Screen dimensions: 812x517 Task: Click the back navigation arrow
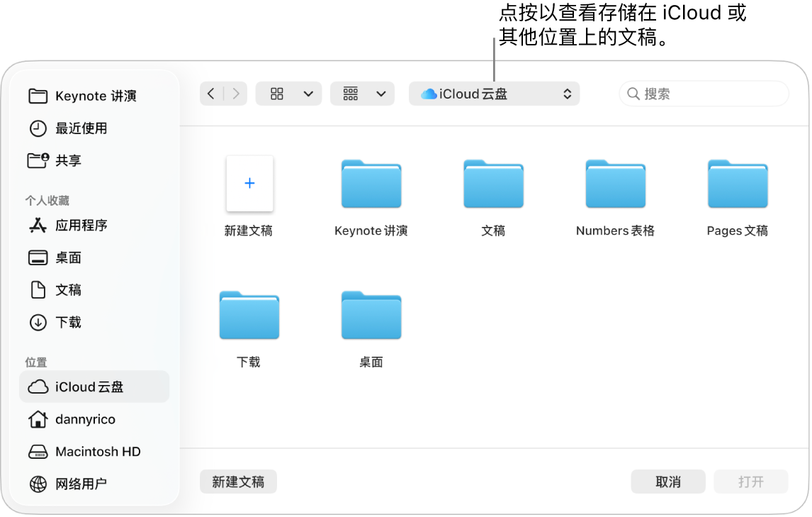click(211, 93)
